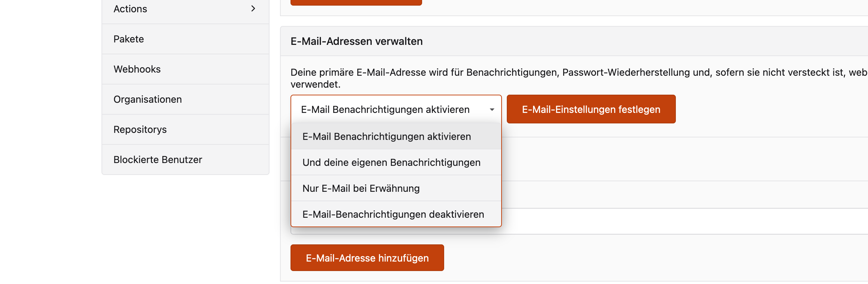Go to Pakete in the sidebar

[129, 39]
